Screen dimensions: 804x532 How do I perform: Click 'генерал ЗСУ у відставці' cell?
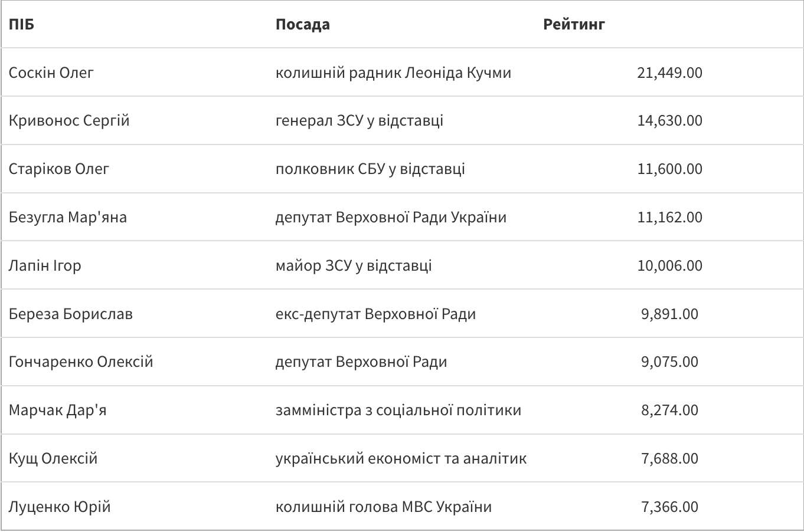[x=359, y=121]
